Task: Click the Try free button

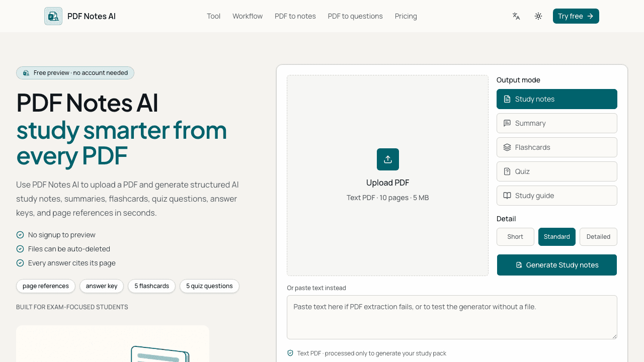Action: click(576, 16)
